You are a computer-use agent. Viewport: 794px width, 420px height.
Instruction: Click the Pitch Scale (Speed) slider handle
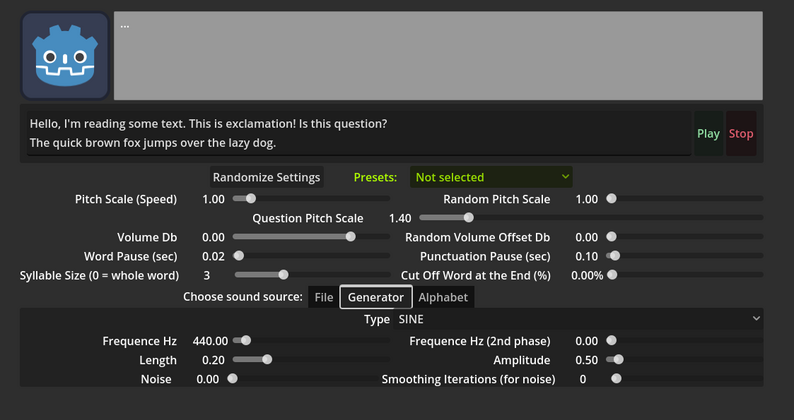pyautogui.click(x=251, y=199)
